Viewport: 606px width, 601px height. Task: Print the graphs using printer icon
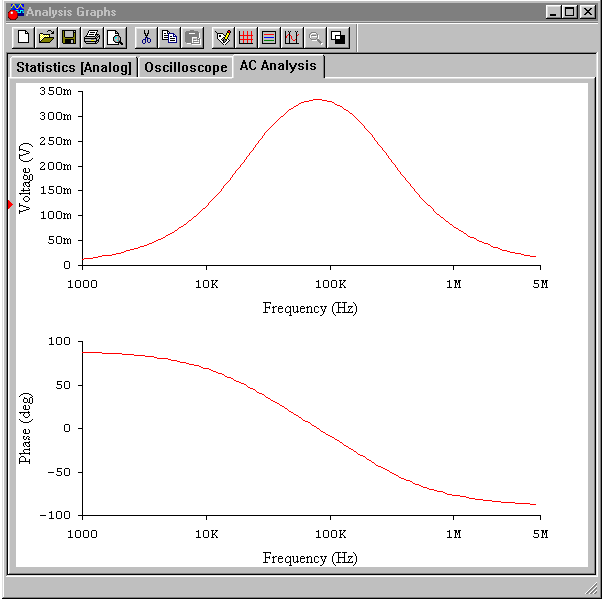(x=92, y=37)
